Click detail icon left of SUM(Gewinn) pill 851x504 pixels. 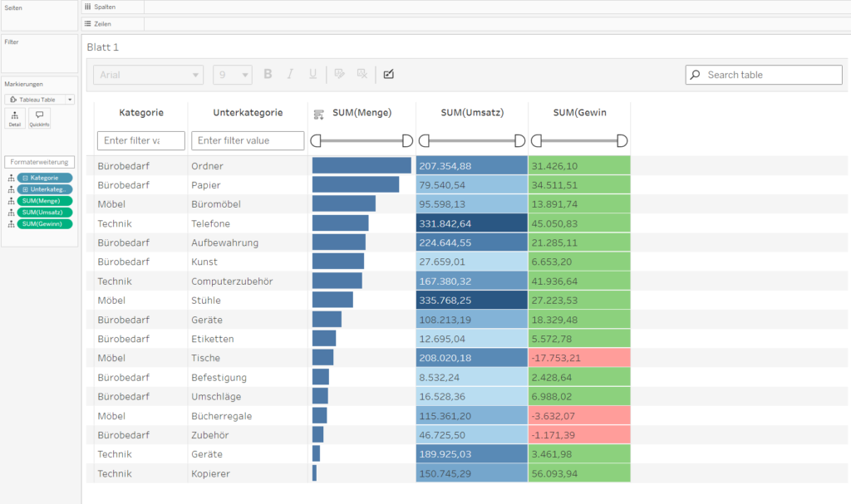point(11,224)
